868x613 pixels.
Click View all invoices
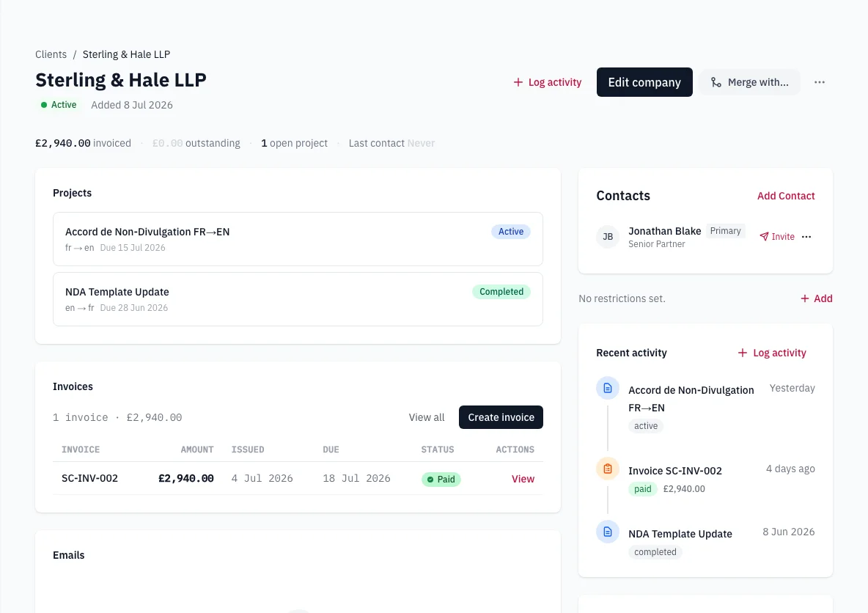pyautogui.click(x=426, y=417)
